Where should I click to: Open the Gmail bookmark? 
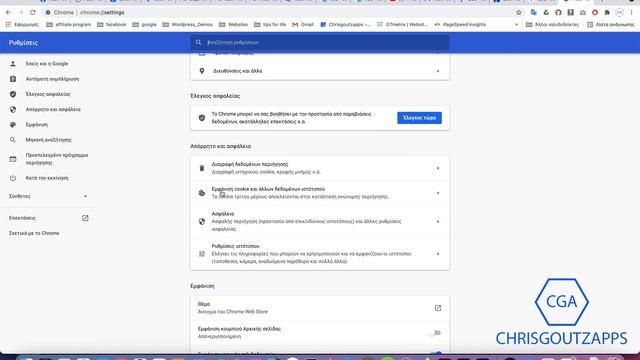302,24
